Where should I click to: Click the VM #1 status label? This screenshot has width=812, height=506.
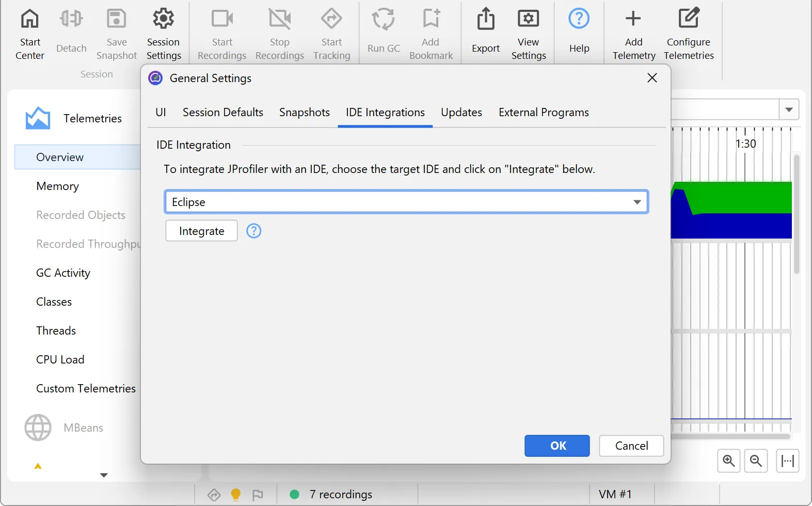[615, 494]
